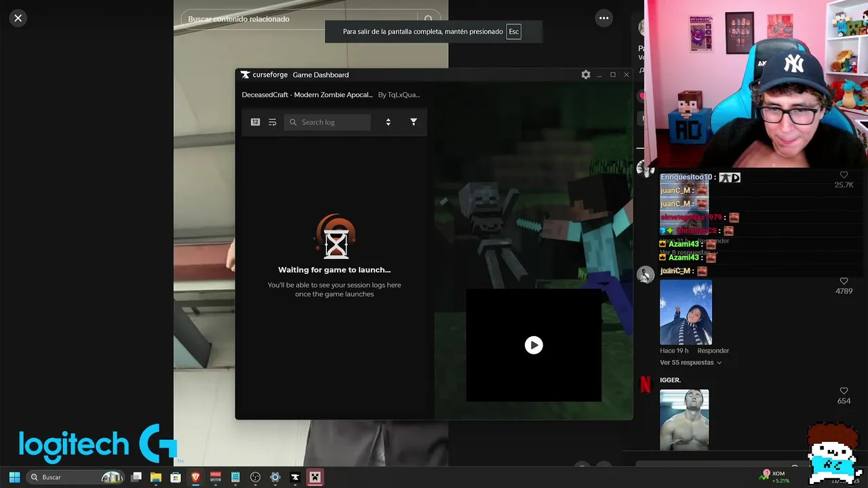The image size is (868, 488).
Task: Like the comment with 25.7K likes
Action: pos(844,175)
